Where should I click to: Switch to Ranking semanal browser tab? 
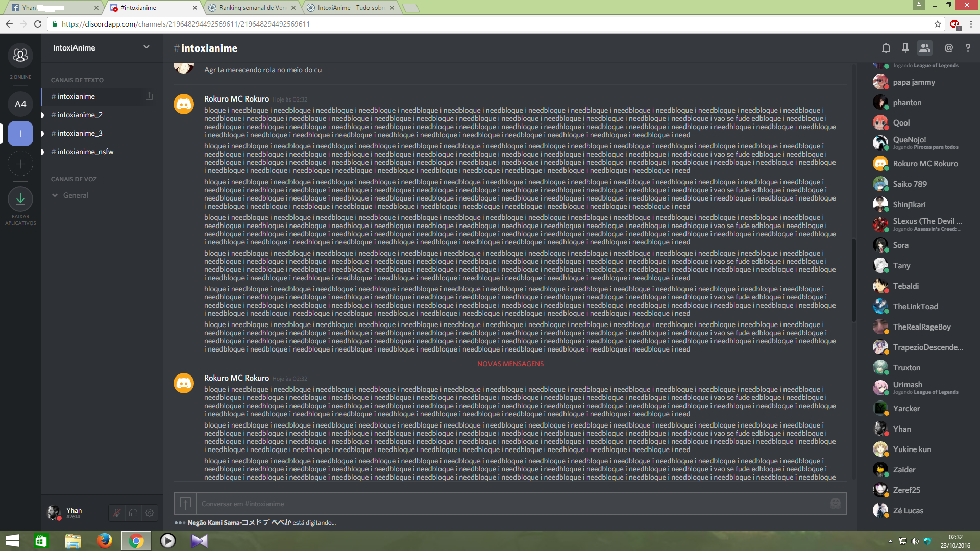point(251,8)
